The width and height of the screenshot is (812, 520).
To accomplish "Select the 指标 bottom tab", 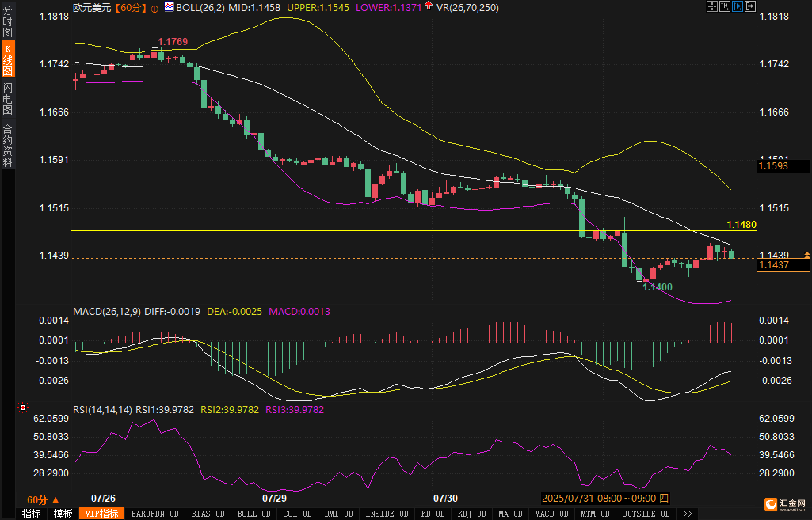I will coord(32,514).
